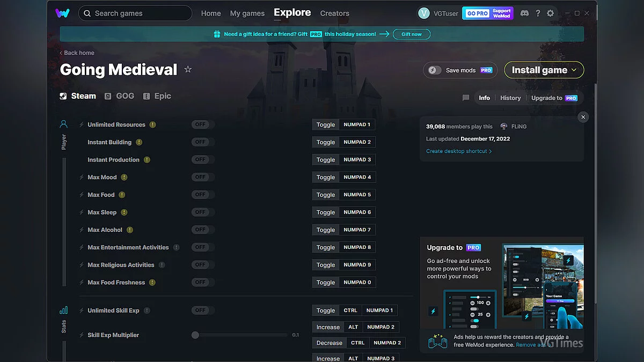Open Discord via the Discord icon

pos(523,13)
